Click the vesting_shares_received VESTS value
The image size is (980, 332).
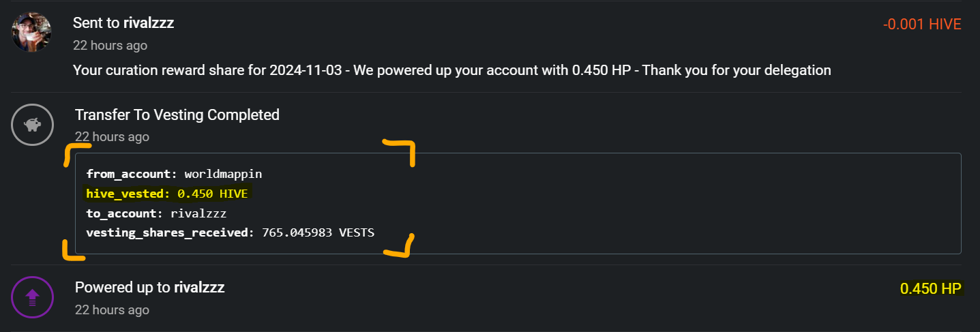coord(318,233)
